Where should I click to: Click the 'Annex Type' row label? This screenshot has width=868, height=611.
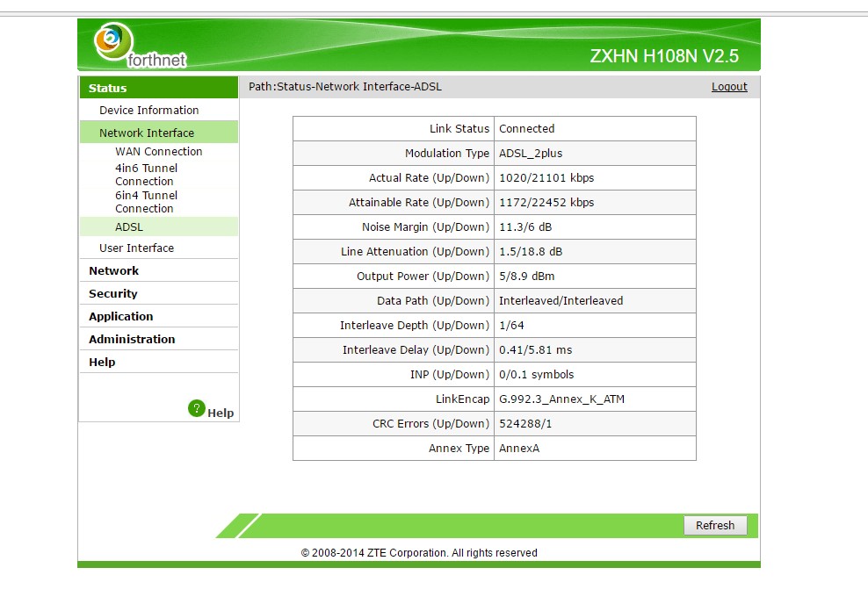tap(459, 449)
